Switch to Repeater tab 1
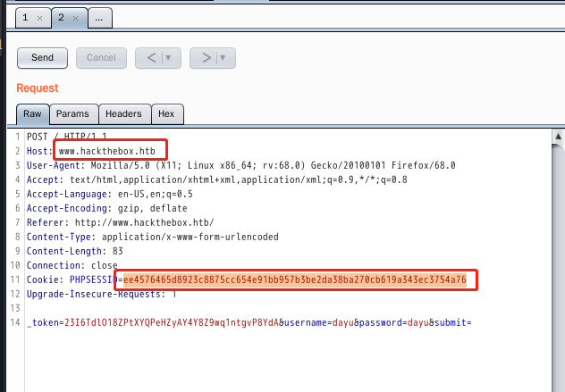The height and width of the screenshot is (392, 565). point(26,17)
